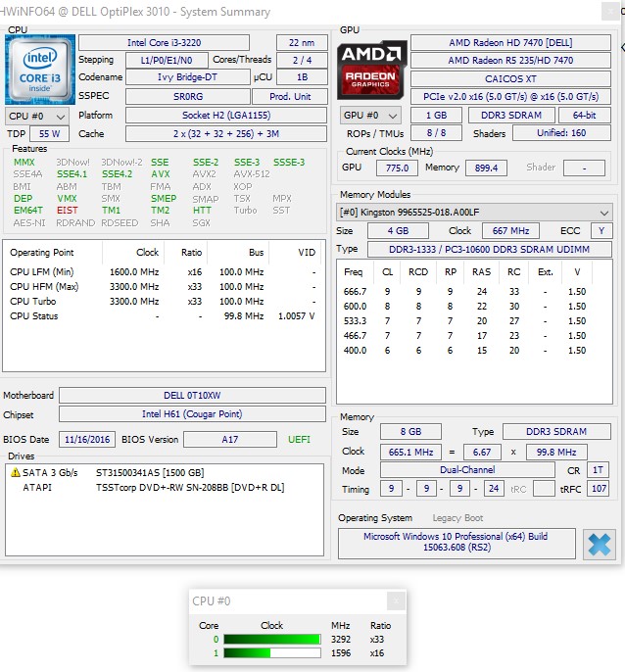The width and height of the screenshot is (625, 672).
Task: Open the GPU #0 selector dropdown
Action: (371, 116)
